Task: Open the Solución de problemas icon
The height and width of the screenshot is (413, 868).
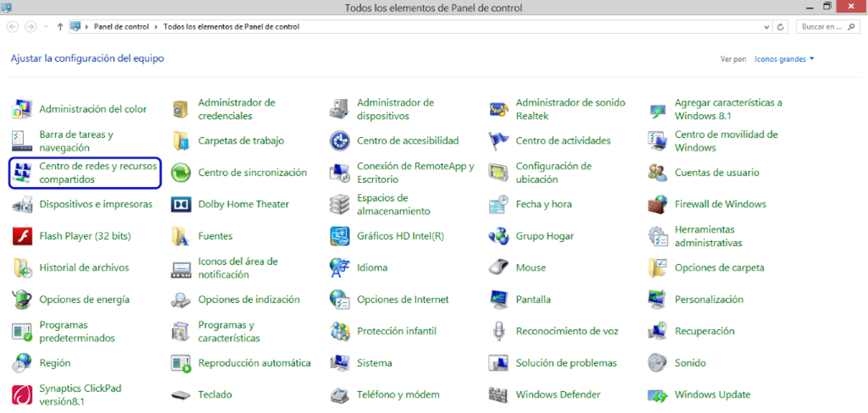Action: (498, 363)
